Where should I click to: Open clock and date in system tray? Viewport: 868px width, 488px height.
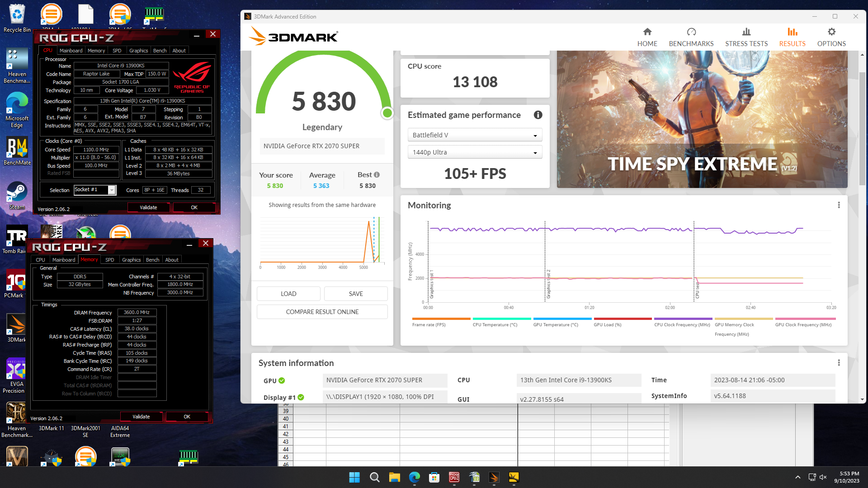pos(847,477)
